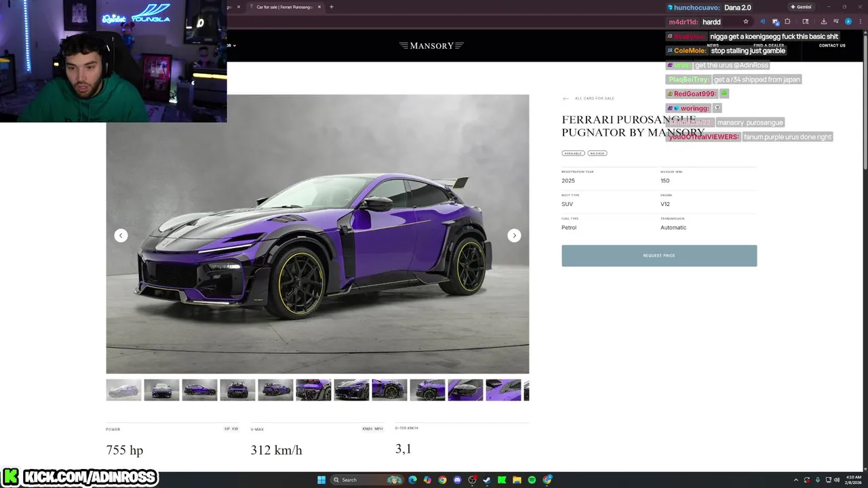Open the Chrome profile avatar
868x488 pixels.
click(848, 22)
